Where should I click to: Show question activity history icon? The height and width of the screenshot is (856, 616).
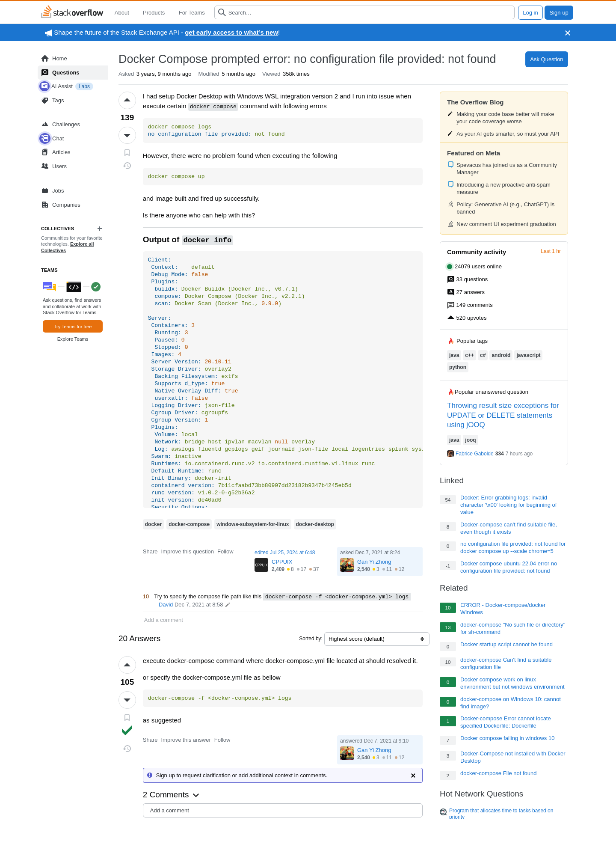[127, 166]
